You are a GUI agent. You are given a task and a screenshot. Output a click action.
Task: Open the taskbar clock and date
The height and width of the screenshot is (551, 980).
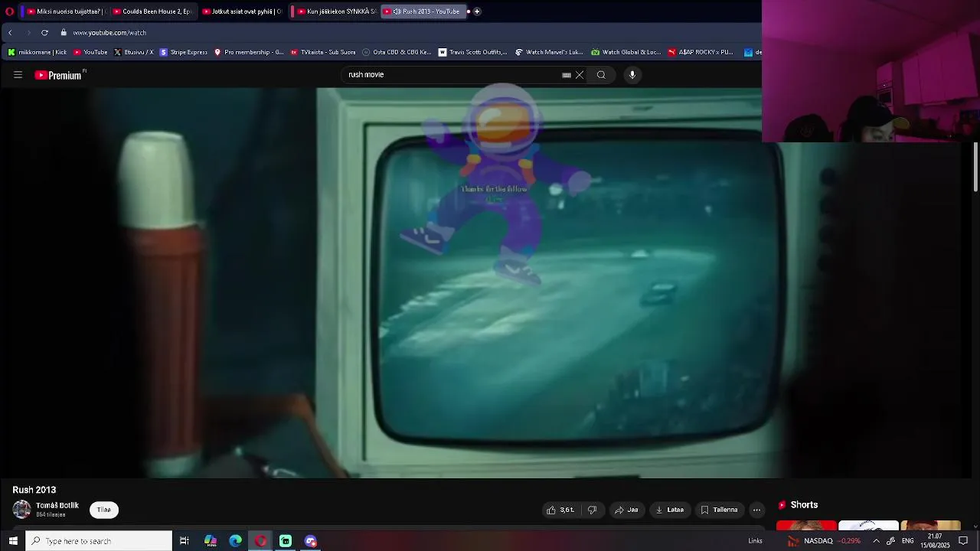coord(935,541)
